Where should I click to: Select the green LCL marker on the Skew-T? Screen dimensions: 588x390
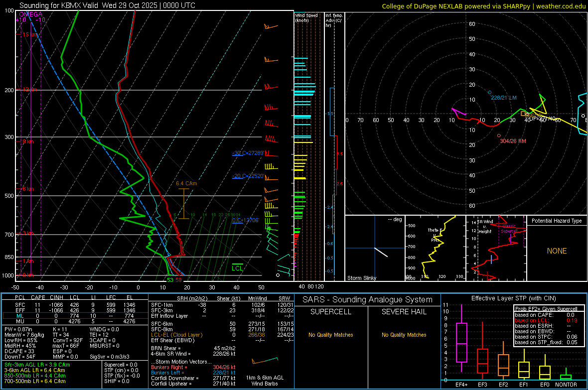pos(237,268)
